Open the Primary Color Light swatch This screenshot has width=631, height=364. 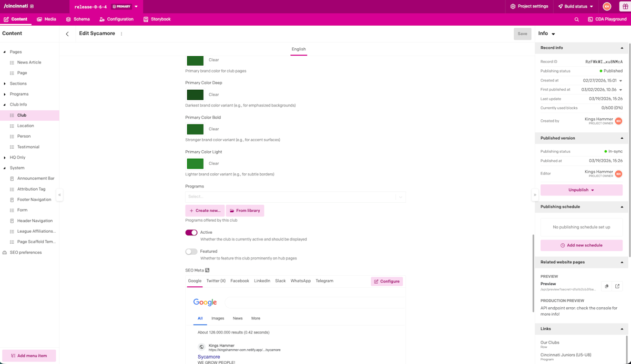(195, 163)
